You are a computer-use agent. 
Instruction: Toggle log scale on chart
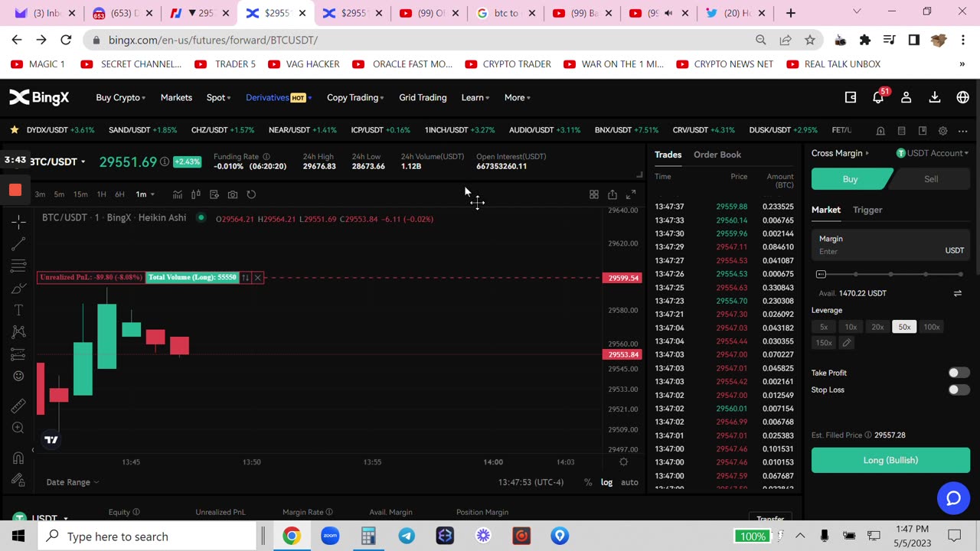606,482
